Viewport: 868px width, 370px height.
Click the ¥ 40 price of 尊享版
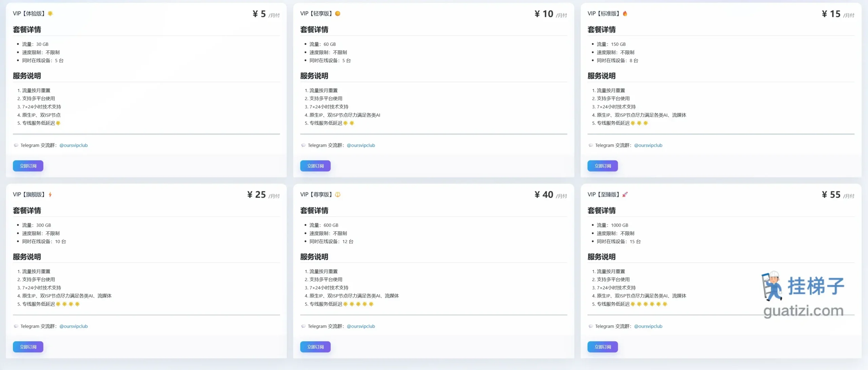point(544,195)
